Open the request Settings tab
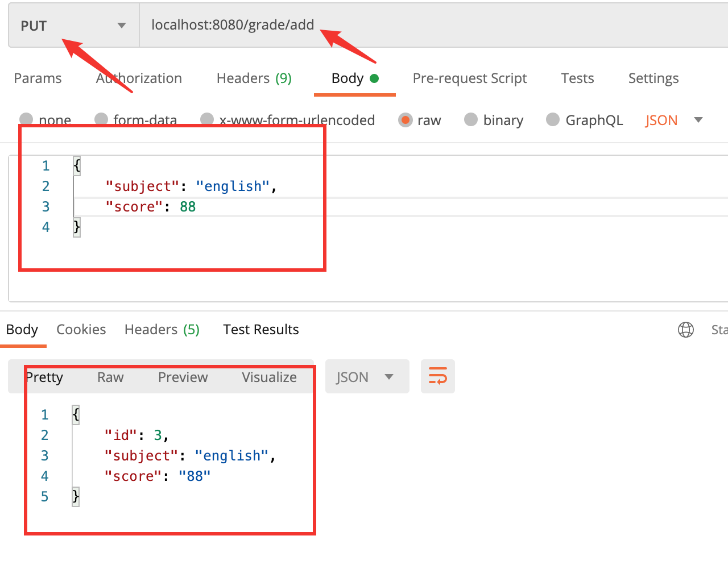Screen dimensions: 728x573 click(x=653, y=78)
